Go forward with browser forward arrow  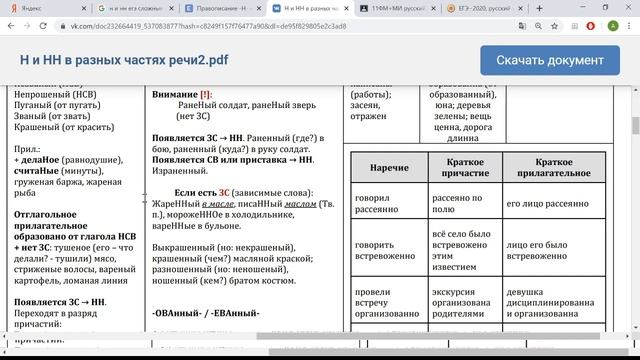[27, 26]
